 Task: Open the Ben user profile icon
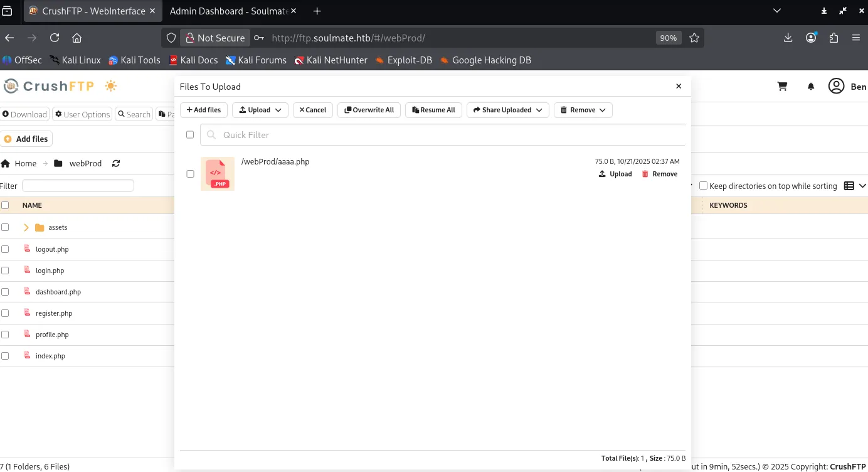836,86
